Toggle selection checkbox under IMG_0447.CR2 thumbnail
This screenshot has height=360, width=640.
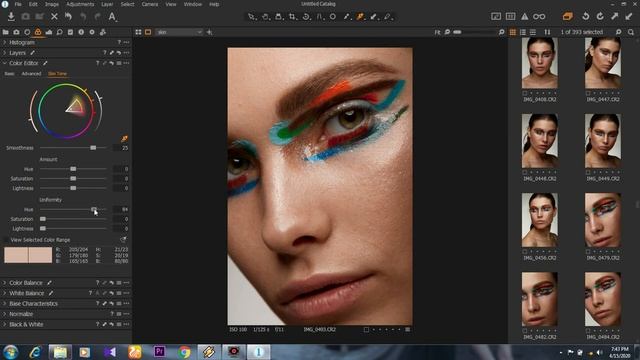point(588,93)
